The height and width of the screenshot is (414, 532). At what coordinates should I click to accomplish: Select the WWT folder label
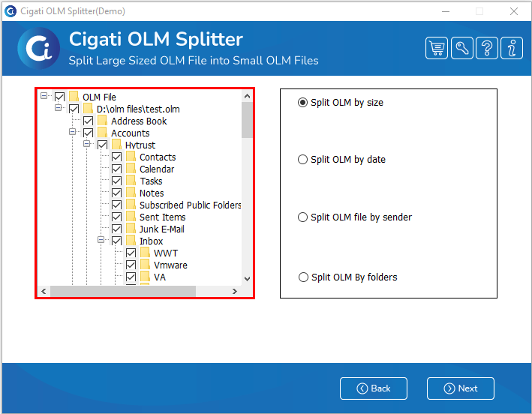tap(166, 253)
